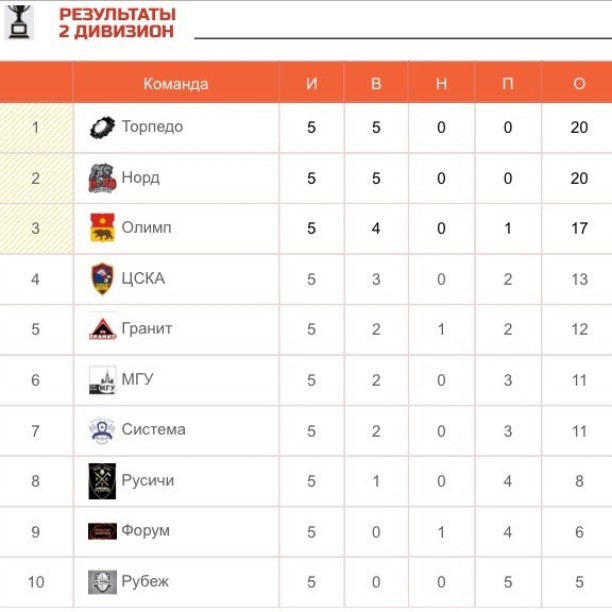This screenshot has height=612, width=612.
Task: Sort by the Команда column header
Action: pyautogui.click(x=176, y=84)
